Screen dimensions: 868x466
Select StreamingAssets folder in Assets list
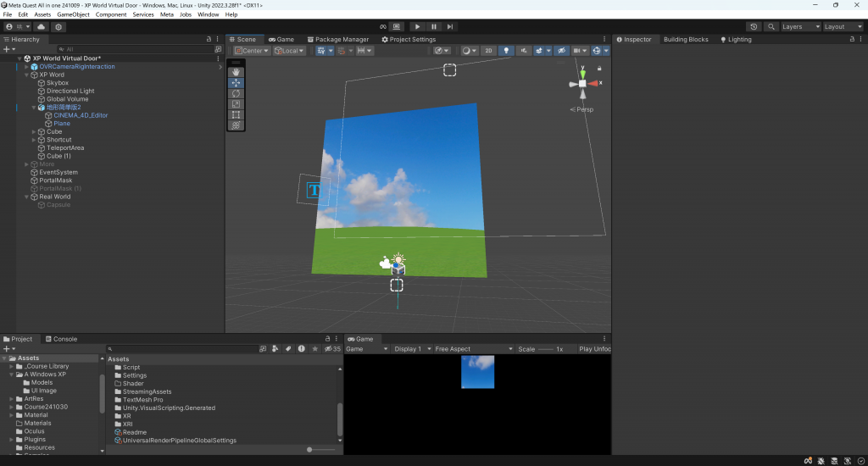[147, 391]
